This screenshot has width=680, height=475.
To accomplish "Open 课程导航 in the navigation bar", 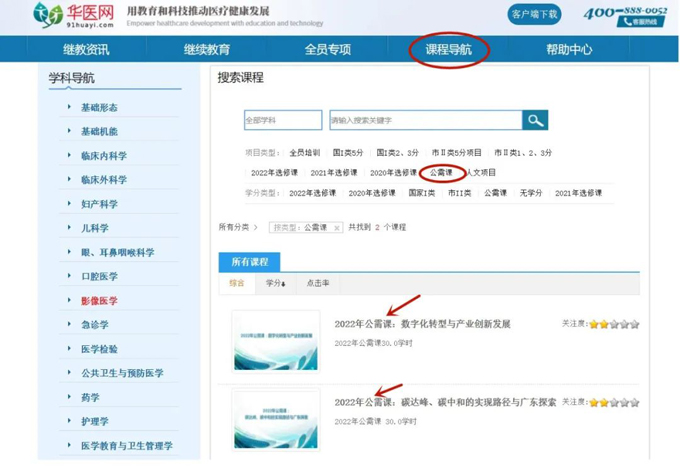I will point(448,49).
